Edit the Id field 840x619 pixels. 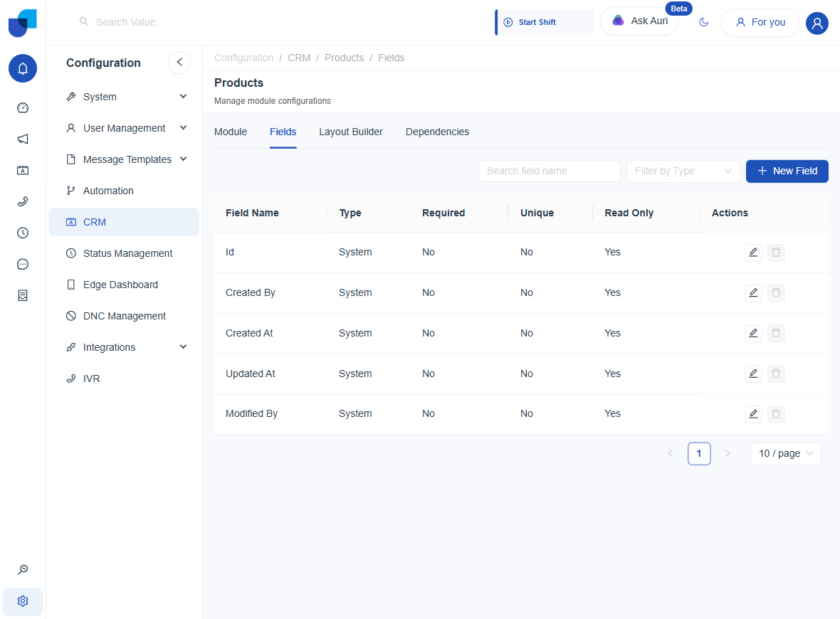pos(753,252)
